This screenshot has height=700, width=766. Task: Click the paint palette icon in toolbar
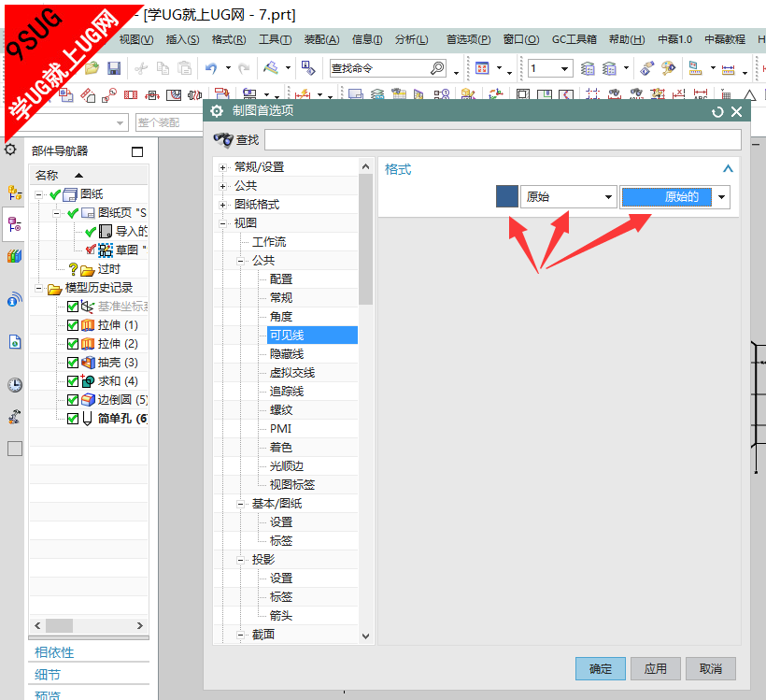[668, 68]
